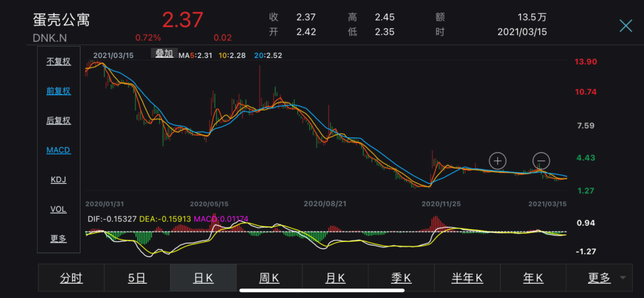Click the MA5:2.31 label
644x298 pixels.
[x=195, y=55]
